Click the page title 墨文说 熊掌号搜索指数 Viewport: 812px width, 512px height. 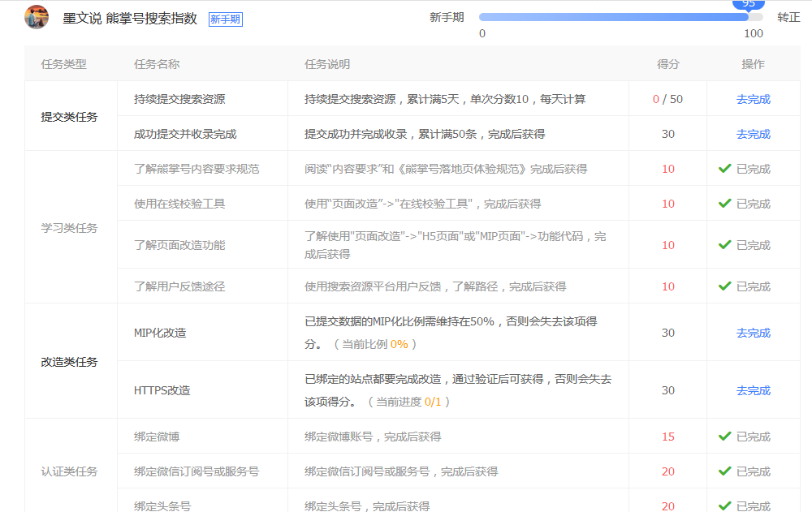(x=130, y=18)
